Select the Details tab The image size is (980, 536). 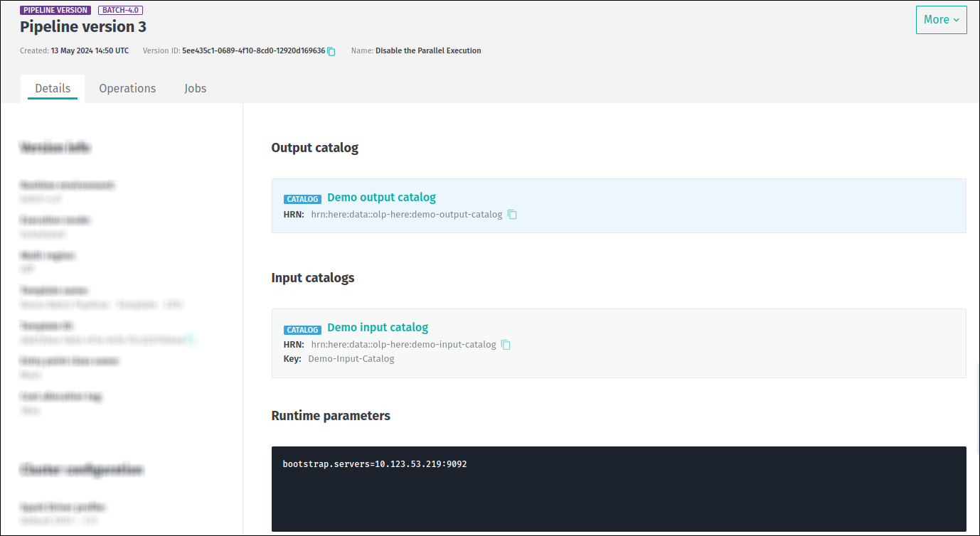(x=52, y=87)
